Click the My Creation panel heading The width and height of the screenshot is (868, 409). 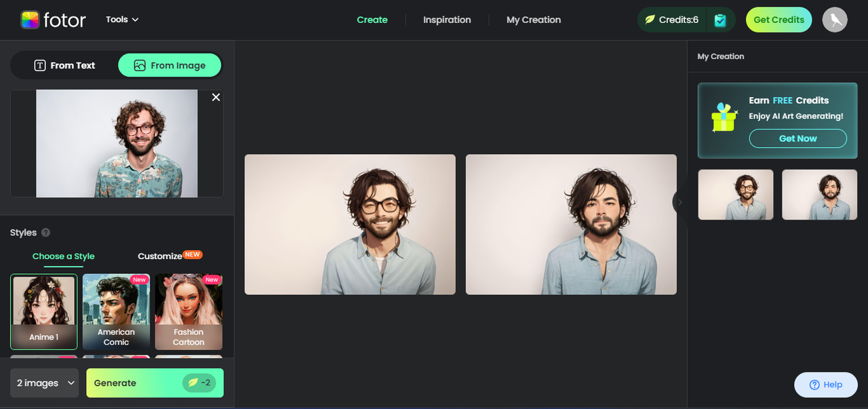pyautogui.click(x=721, y=56)
